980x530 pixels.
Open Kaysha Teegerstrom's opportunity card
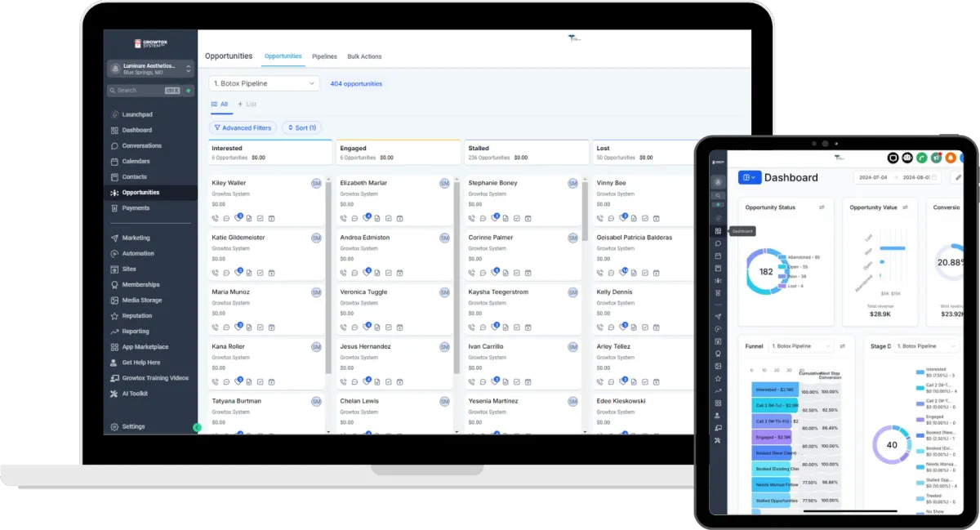pyautogui.click(x=523, y=309)
